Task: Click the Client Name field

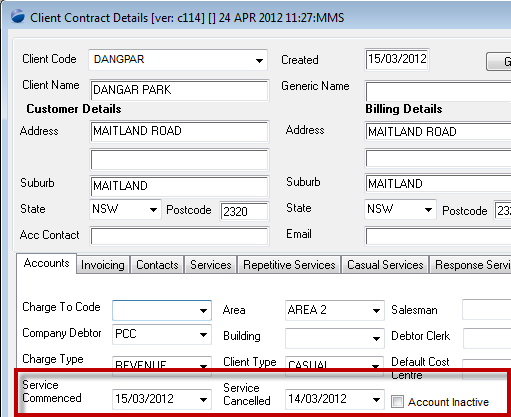Action: coord(179,90)
